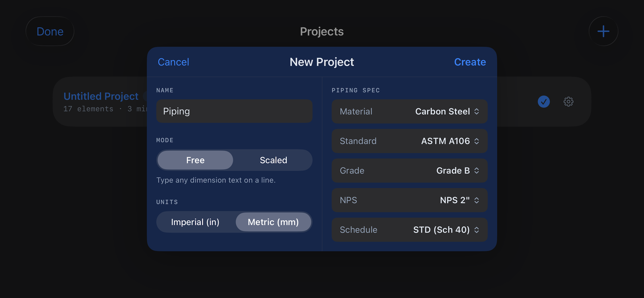Open the Grade B dropdown
The width and height of the screenshot is (644, 298).
[409, 170]
